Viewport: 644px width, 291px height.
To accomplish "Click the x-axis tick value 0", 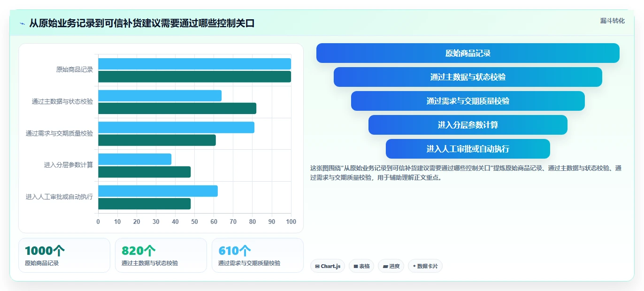I will point(98,222).
